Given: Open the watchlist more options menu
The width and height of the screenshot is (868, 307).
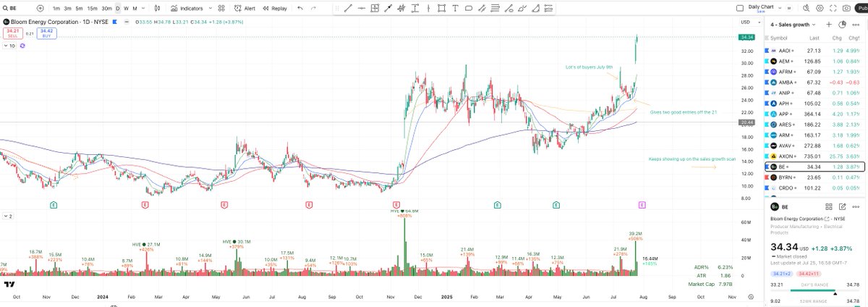Looking at the screenshot, I should coord(856,25).
